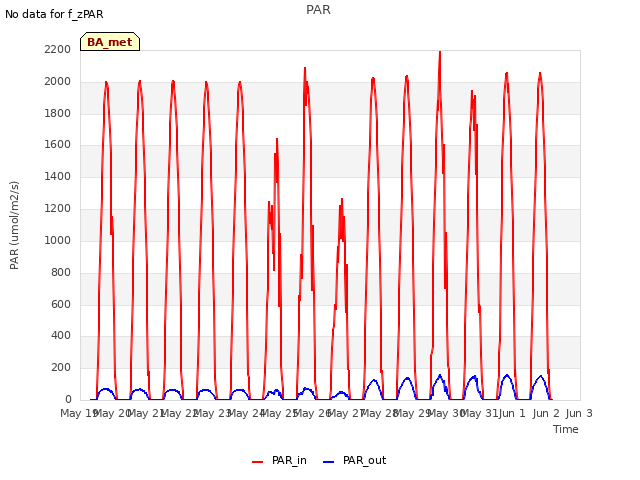Click the red PAR_in legend swatch

(258, 462)
